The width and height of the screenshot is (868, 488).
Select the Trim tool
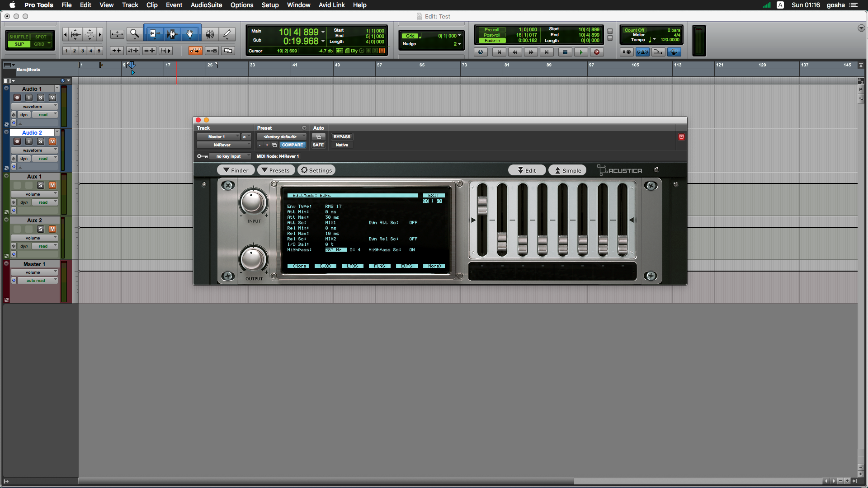pyautogui.click(x=154, y=34)
